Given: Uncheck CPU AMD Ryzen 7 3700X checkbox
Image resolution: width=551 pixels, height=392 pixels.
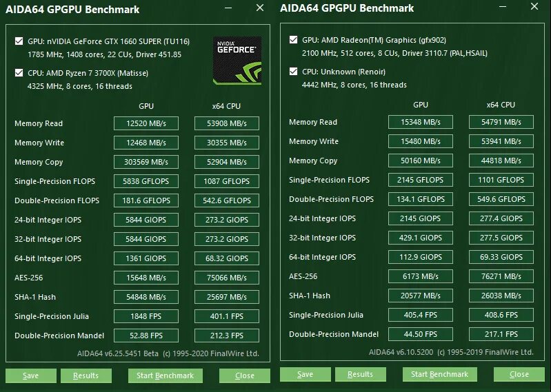Looking at the screenshot, I should [x=19, y=72].
